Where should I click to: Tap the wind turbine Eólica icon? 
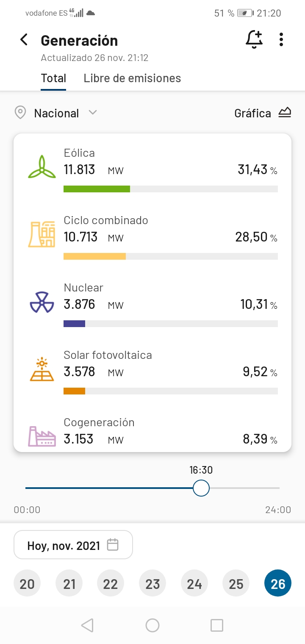pyautogui.click(x=42, y=167)
